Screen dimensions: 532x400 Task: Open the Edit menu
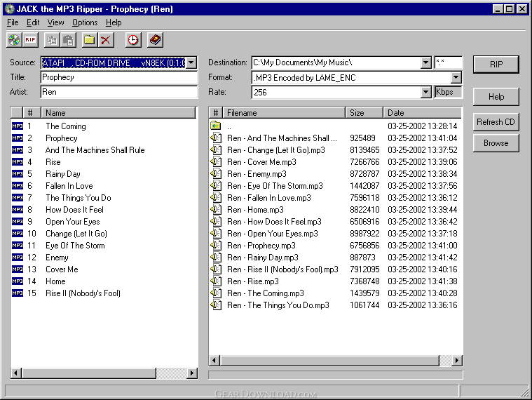click(33, 22)
